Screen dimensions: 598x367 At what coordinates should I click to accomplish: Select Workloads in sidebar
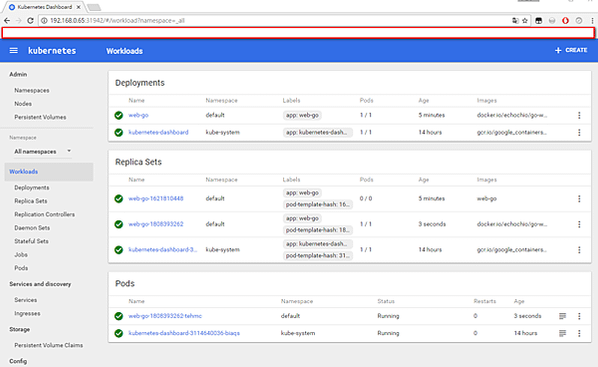(49, 172)
